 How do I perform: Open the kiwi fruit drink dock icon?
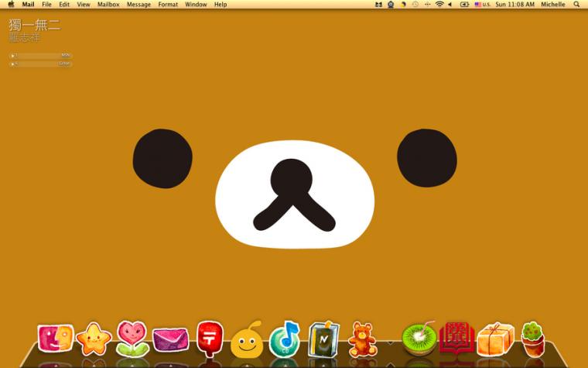tap(419, 339)
